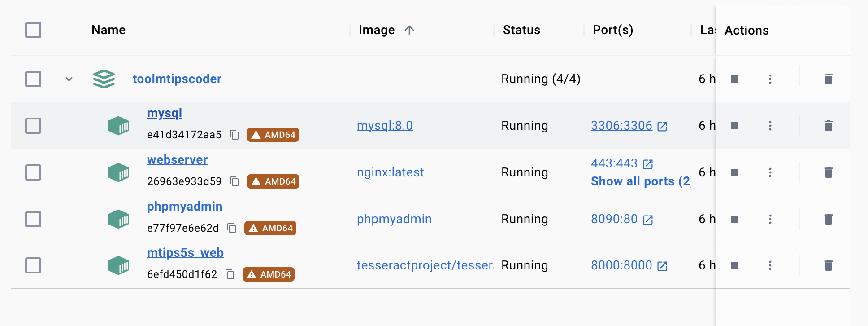Viewport: 868px width, 326px height.
Task: Stop the mysql container
Action: pyautogui.click(x=734, y=126)
